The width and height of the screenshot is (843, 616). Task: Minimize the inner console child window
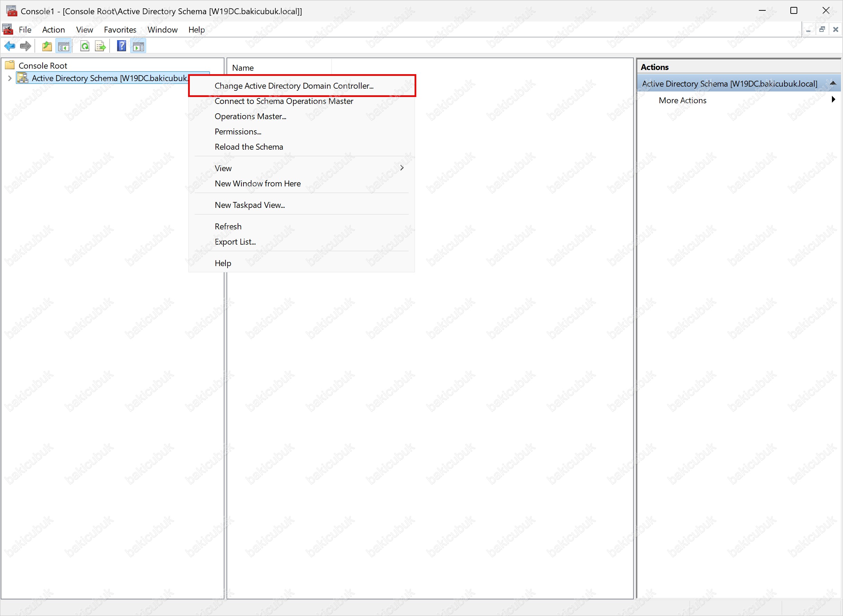(808, 29)
